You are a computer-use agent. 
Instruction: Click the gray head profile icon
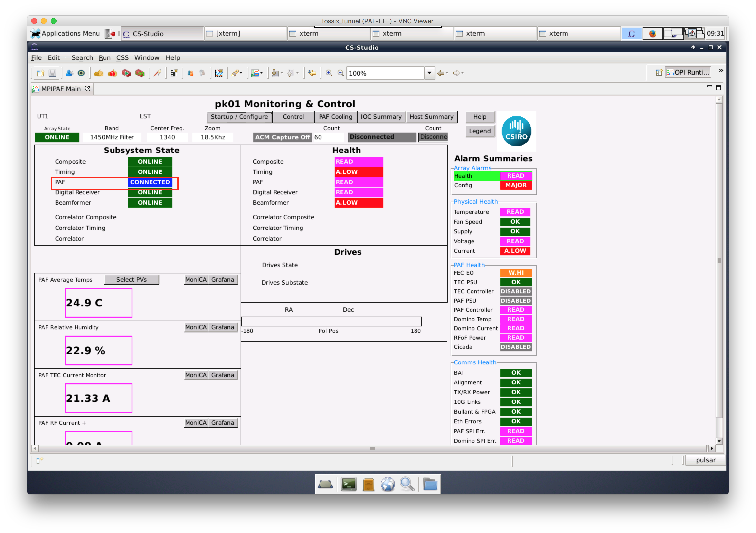click(202, 73)
